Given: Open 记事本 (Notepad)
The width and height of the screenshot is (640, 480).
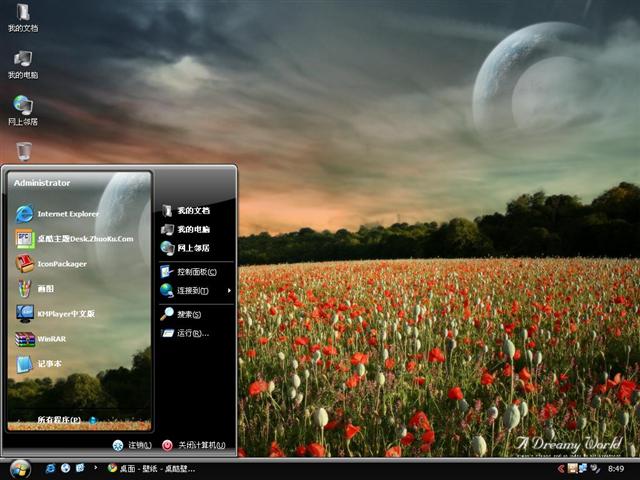Looking at the screenshot, I should 49,364.
